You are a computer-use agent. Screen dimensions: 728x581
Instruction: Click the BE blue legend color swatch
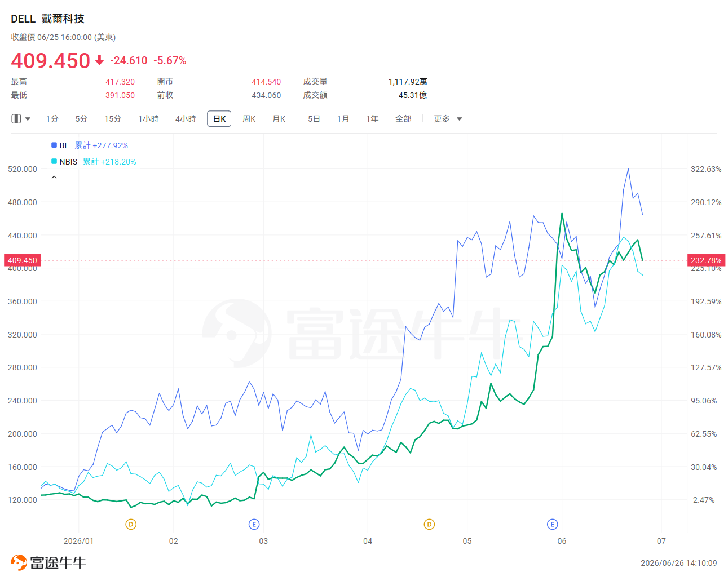point(54,145)
